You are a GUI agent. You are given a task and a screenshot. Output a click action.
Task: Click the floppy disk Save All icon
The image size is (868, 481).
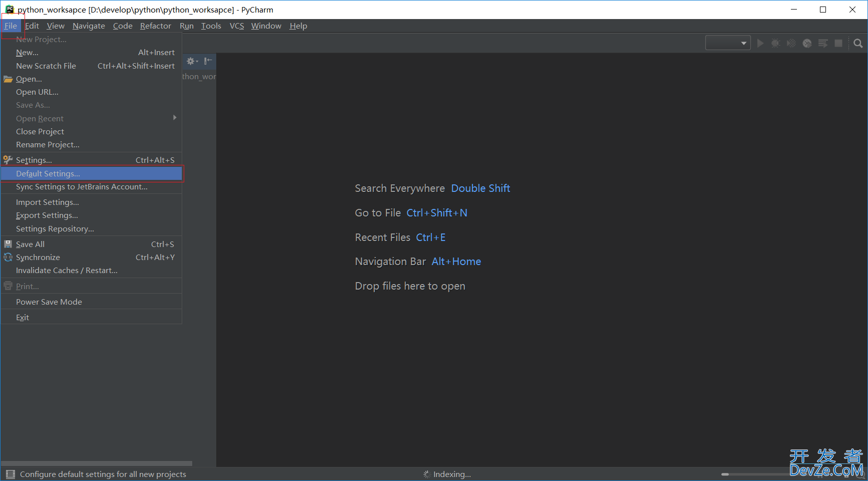8,244
